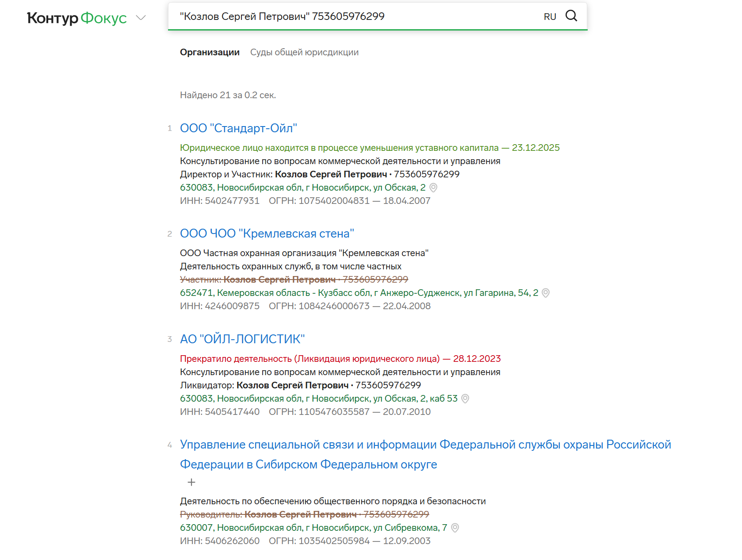Select the Организации tab
742x560 pixels.
pos(210,52)
